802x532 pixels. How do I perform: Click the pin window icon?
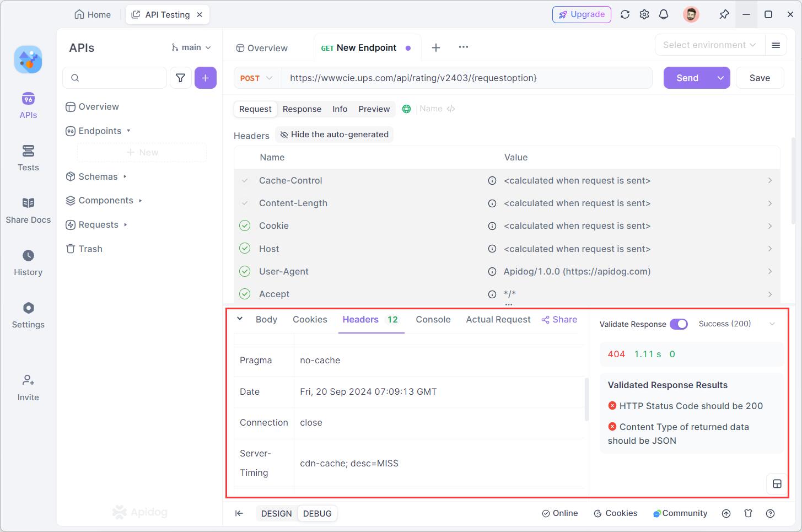(x=724, y=14)
